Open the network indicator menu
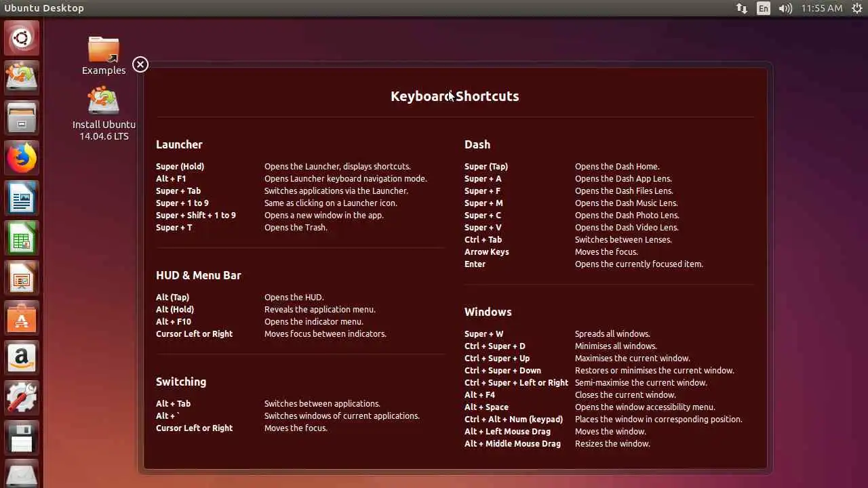868x488 pixels. [x=742, y=8]
